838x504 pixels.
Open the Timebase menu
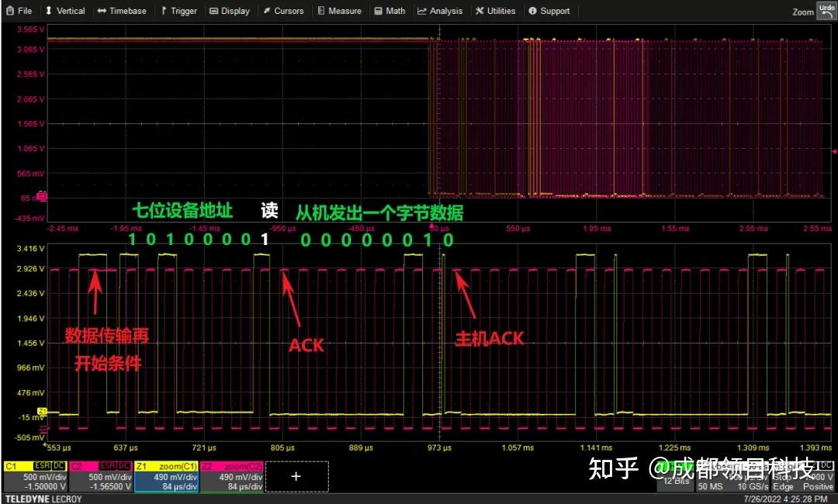click(123, 11)
